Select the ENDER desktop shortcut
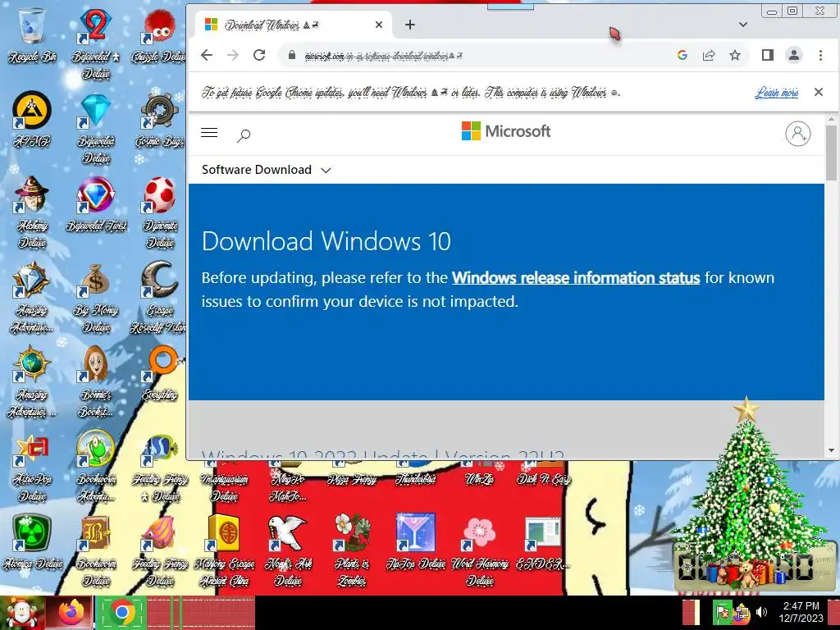The height and width of the screenshot is (630, 840). [543, 542]
